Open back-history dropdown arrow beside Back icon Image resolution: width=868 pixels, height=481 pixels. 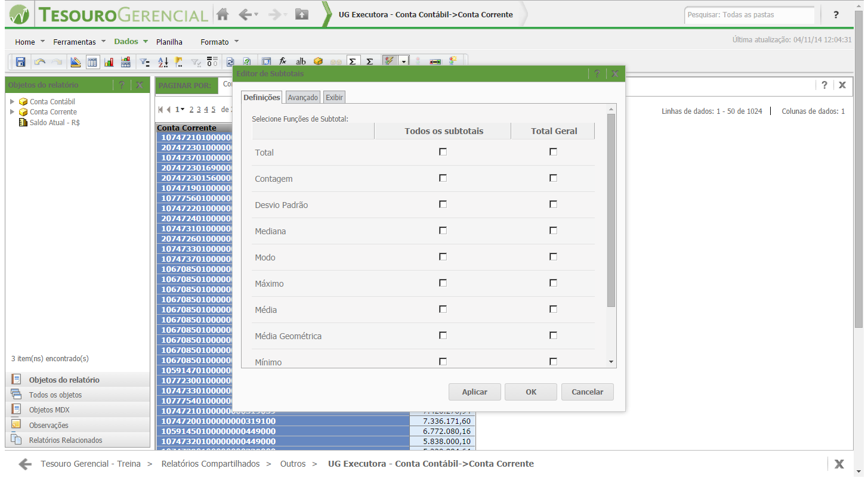pos(257,14)
